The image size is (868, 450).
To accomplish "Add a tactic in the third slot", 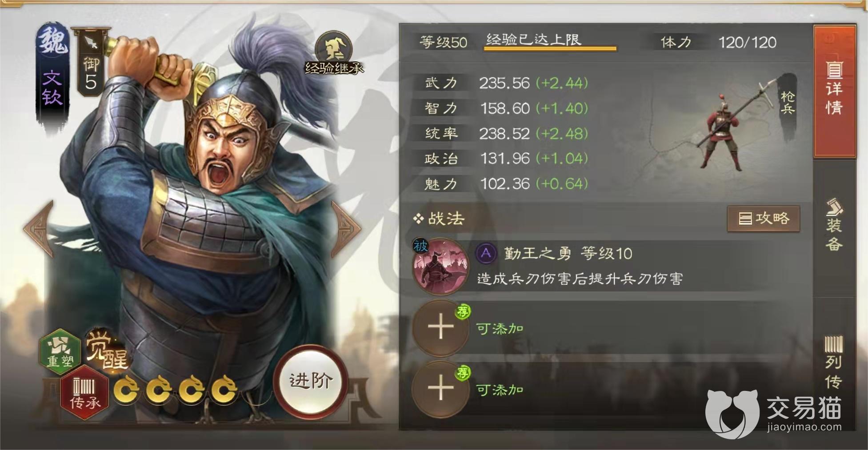I will click(440, 389).
